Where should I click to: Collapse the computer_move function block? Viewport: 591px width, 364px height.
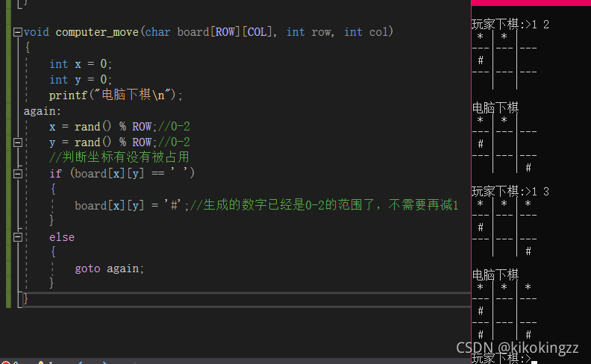[x=18, y=32]
